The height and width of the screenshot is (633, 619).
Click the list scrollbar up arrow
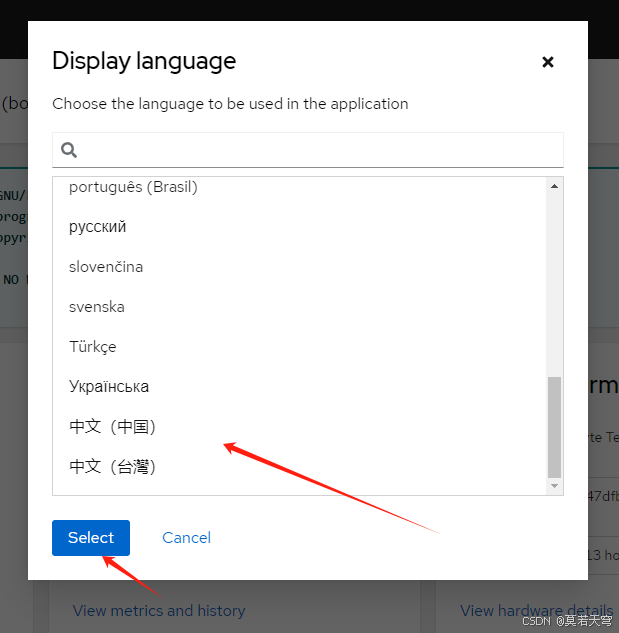pos(554,186)
